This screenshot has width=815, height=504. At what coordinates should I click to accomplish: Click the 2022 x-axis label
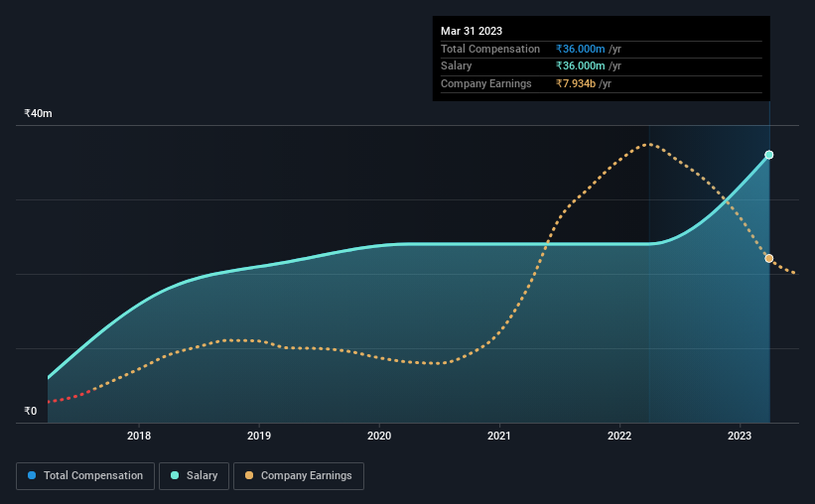[619, 436]
